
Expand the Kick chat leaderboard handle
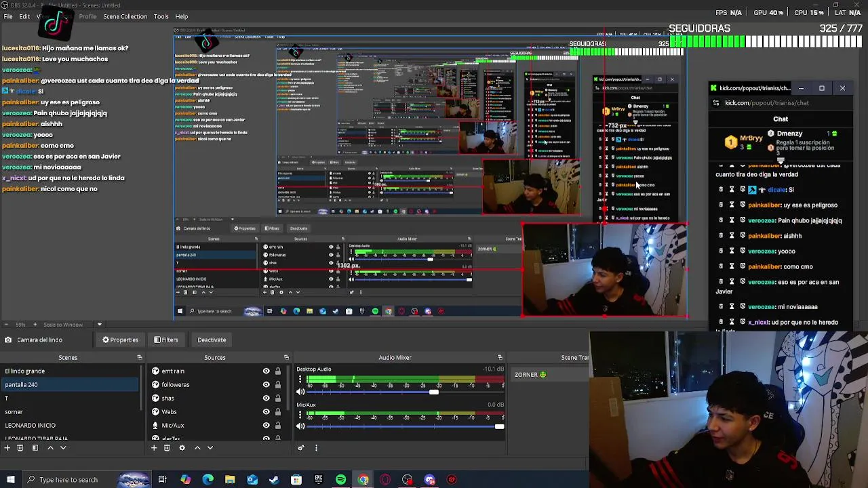coord(781,161)
